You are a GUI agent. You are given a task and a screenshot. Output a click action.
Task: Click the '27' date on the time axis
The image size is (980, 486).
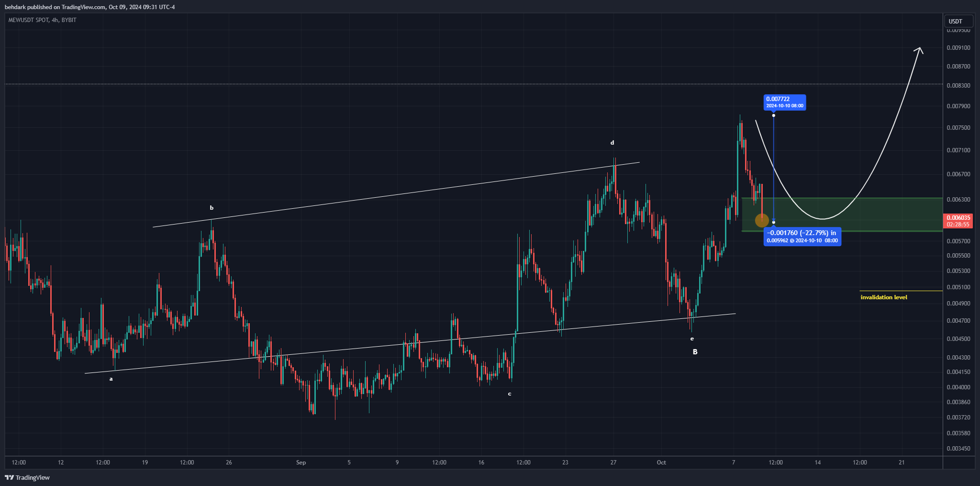pyautogui.click(x=613, y=462)
